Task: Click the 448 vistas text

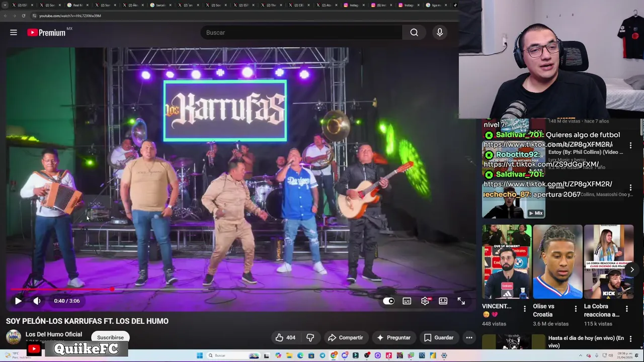Action: (494, 324)
